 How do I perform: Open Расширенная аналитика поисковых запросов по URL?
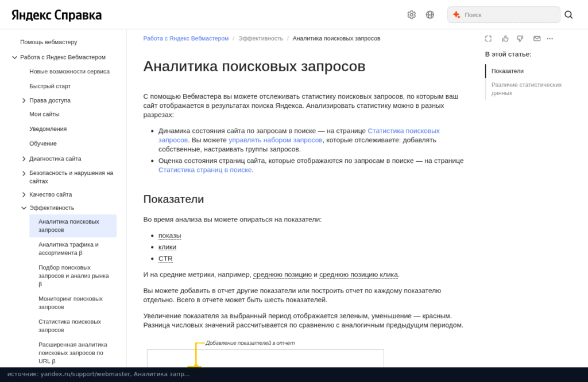pos(73,353)
